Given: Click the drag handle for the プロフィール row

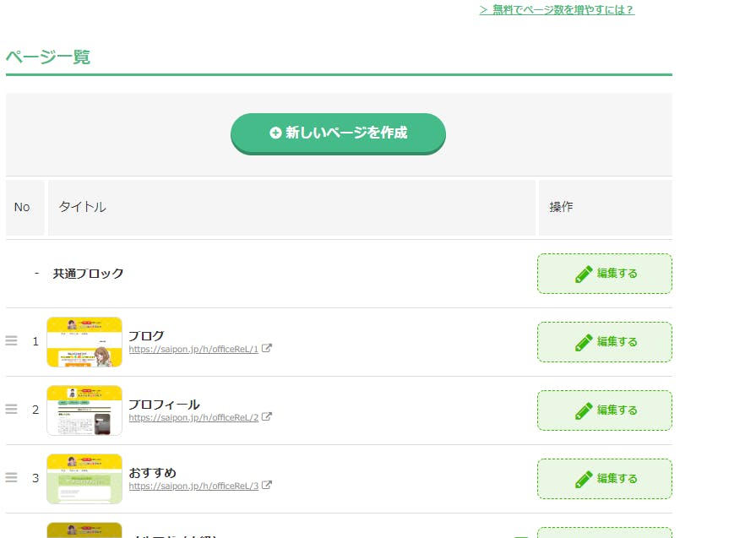Looking at the screenshot, I should pos(11,410).
